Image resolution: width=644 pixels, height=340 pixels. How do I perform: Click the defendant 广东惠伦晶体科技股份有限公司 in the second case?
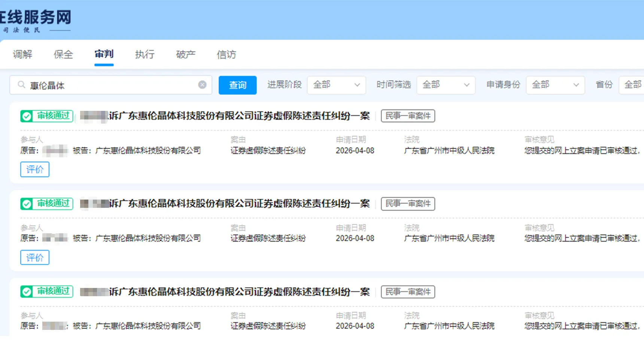pos(148,238)
